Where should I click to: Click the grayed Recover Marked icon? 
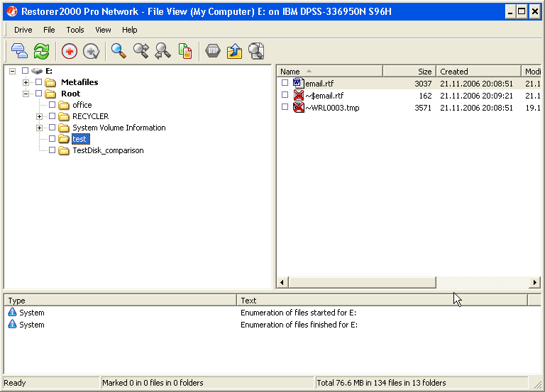tap(92, 51)
